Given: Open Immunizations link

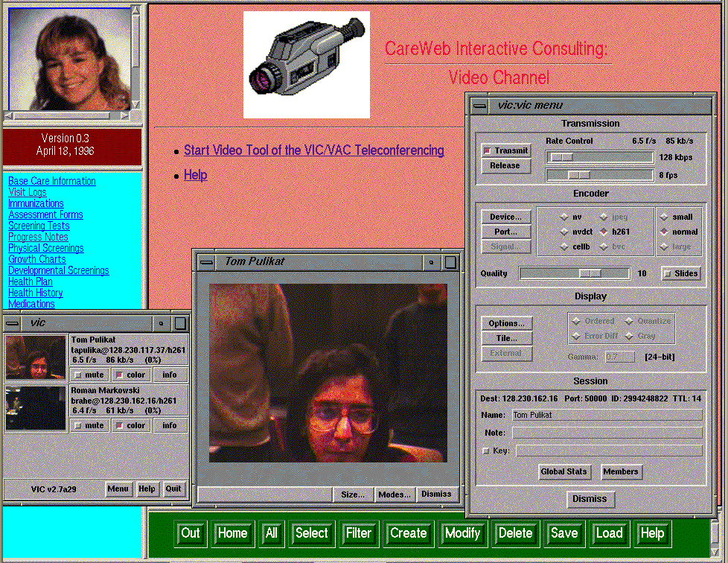Looking at the screenshot, I should [36, 203].
